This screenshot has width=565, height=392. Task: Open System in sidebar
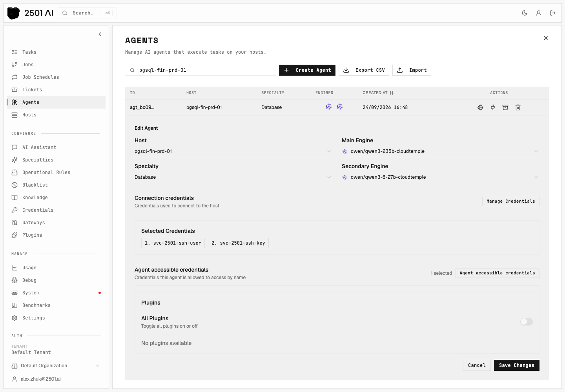coord(56,293)
